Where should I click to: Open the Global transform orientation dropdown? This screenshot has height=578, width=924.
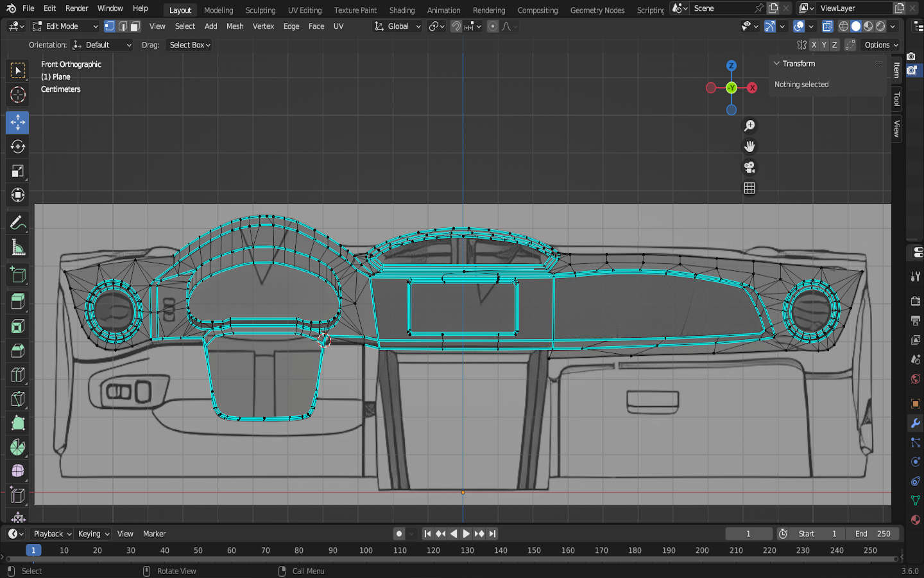(x=398, y=26)
